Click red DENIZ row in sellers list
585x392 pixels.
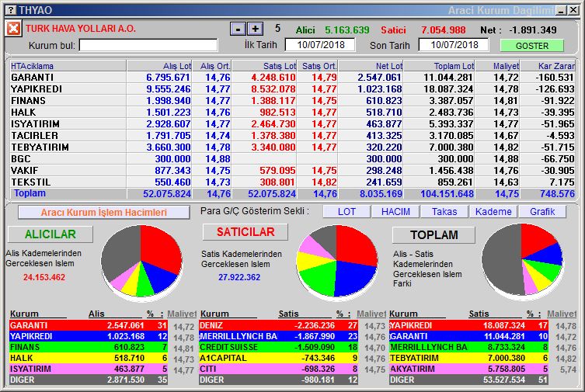coord(278,325)
